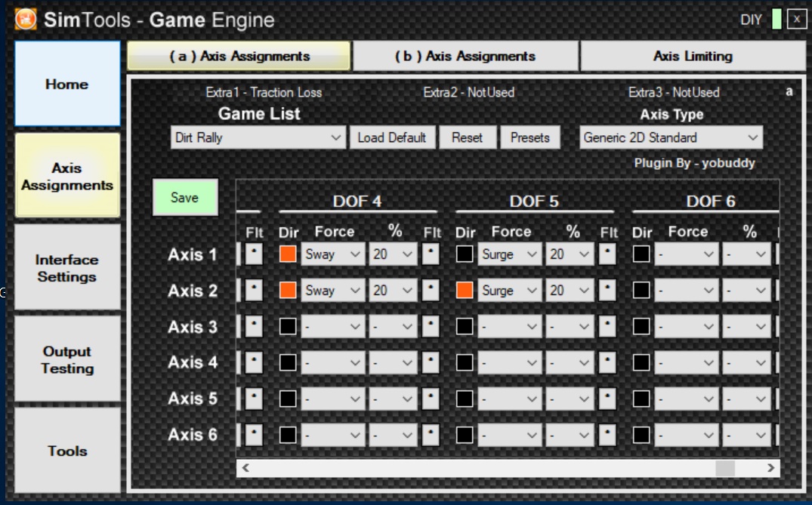Screen dimensions: 812x505
Task: Toggle Axis 3 DOF 4 direction box
Action: point(288,327)
